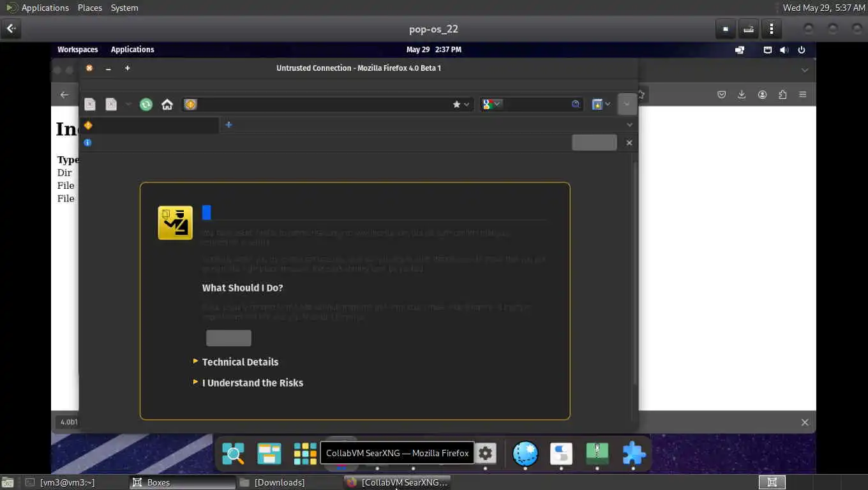Click the green reload button in Firefox 4

point(146,104)
